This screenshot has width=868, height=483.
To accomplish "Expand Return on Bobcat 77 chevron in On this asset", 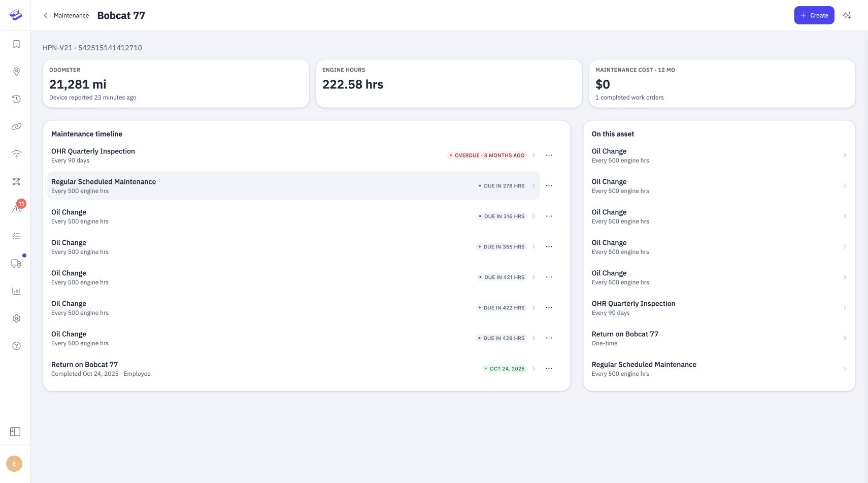I will tap(845, 338).
